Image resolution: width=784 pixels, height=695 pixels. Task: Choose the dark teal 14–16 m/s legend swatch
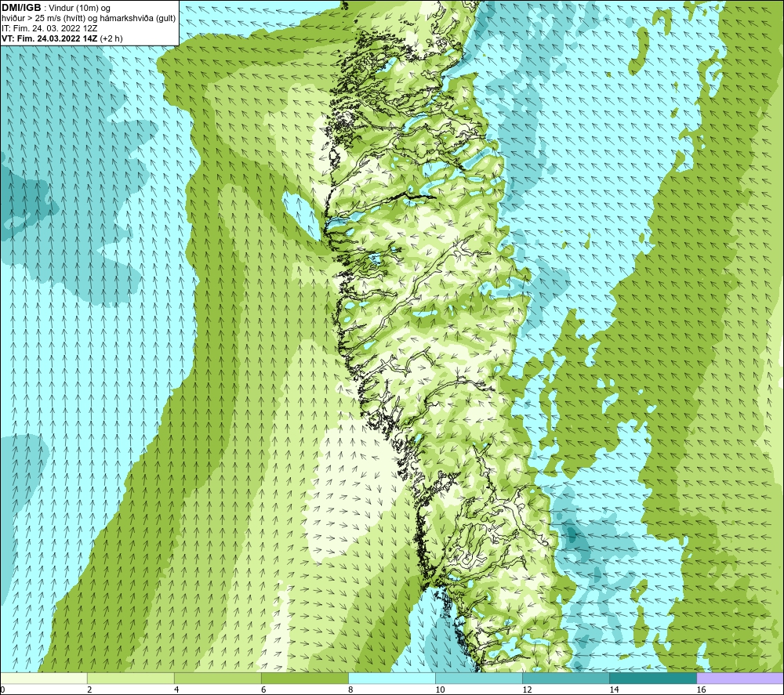(x=652, y=679)
